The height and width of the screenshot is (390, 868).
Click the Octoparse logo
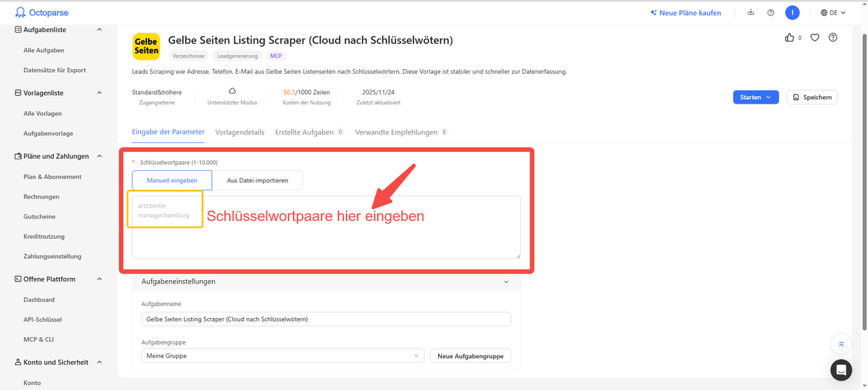pos(42,12)
